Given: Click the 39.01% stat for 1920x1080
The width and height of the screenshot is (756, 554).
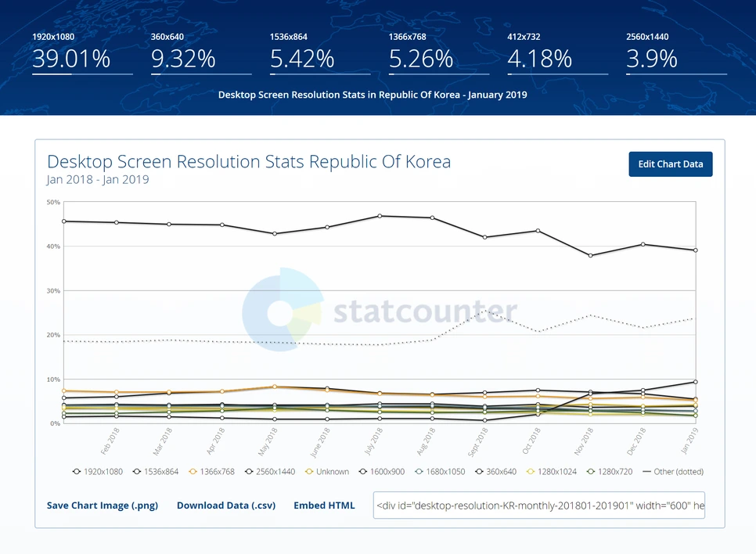Looking at the screenshot, I should [71, 59].
